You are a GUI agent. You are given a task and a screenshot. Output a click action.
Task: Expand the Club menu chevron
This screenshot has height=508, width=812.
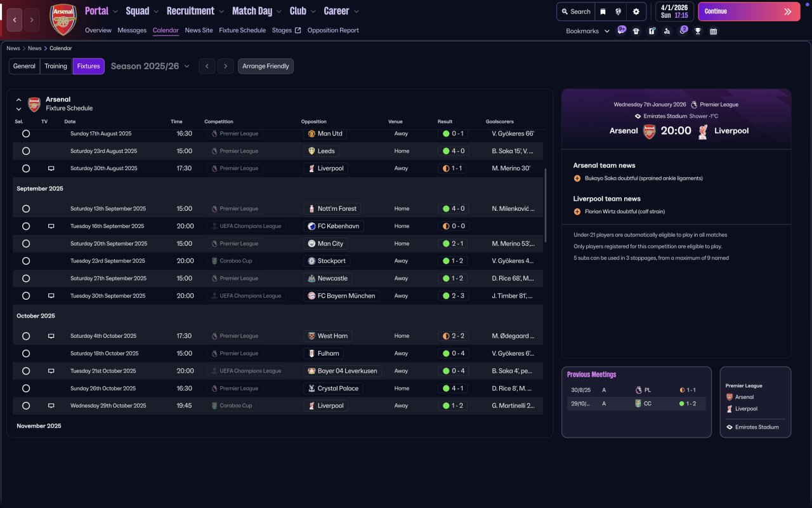click(313, 11)
